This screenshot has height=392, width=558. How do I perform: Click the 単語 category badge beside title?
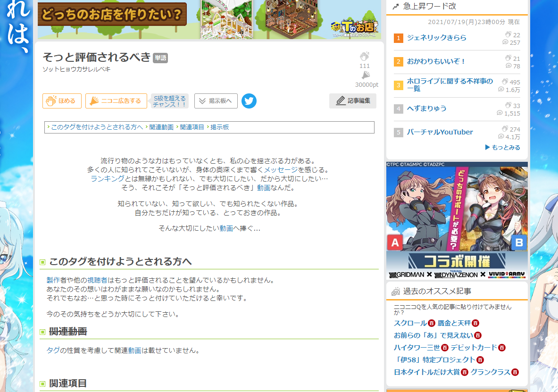160,58
